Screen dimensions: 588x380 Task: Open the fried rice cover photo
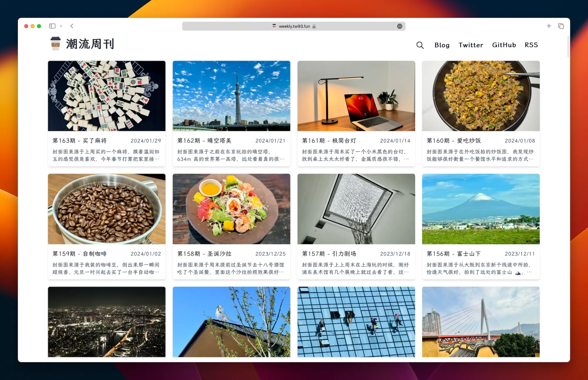tap(481, 96)
